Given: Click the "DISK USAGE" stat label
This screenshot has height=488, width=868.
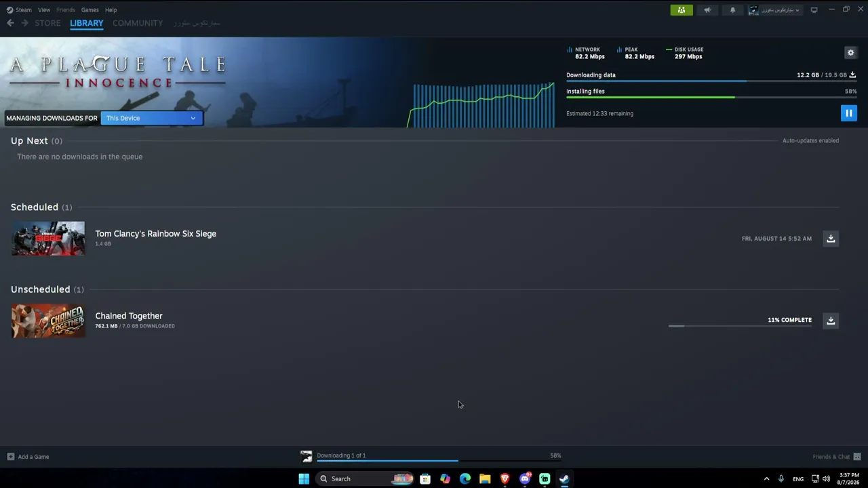Looking at the screenshot, I should (x=689, y=49).
